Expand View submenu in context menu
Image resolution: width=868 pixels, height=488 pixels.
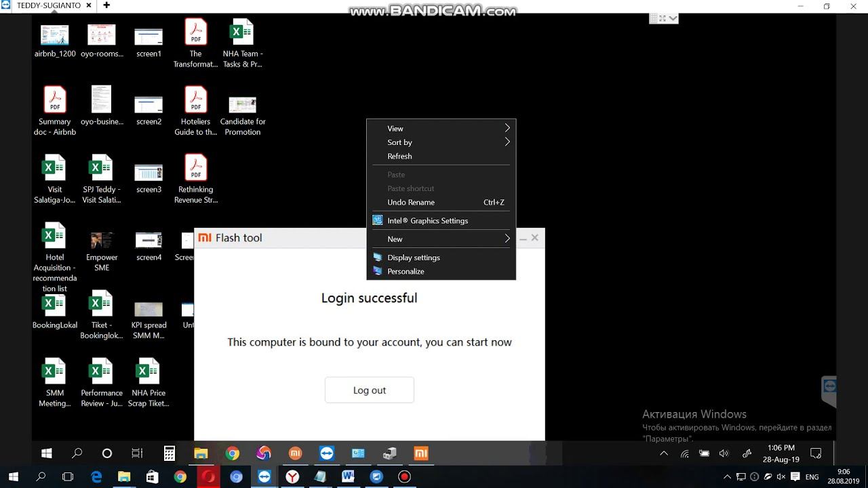pos(441,128)
